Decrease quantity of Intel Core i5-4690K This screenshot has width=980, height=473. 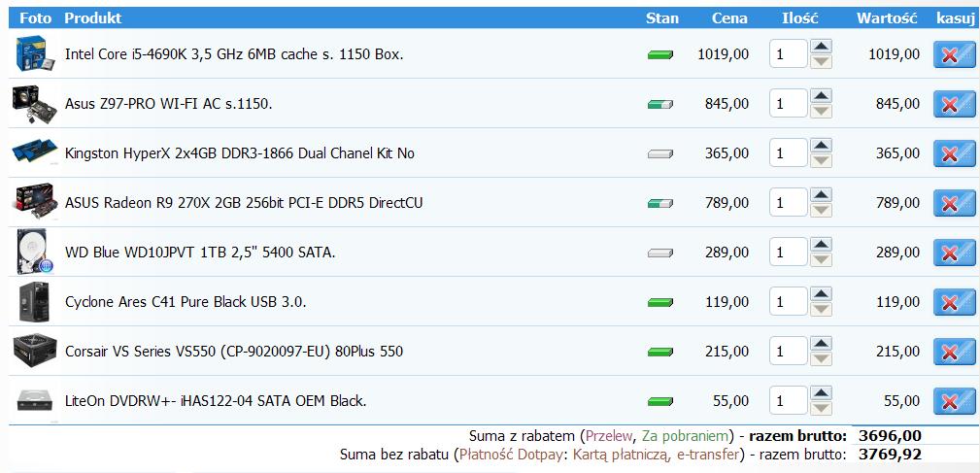tap(821, 61)
